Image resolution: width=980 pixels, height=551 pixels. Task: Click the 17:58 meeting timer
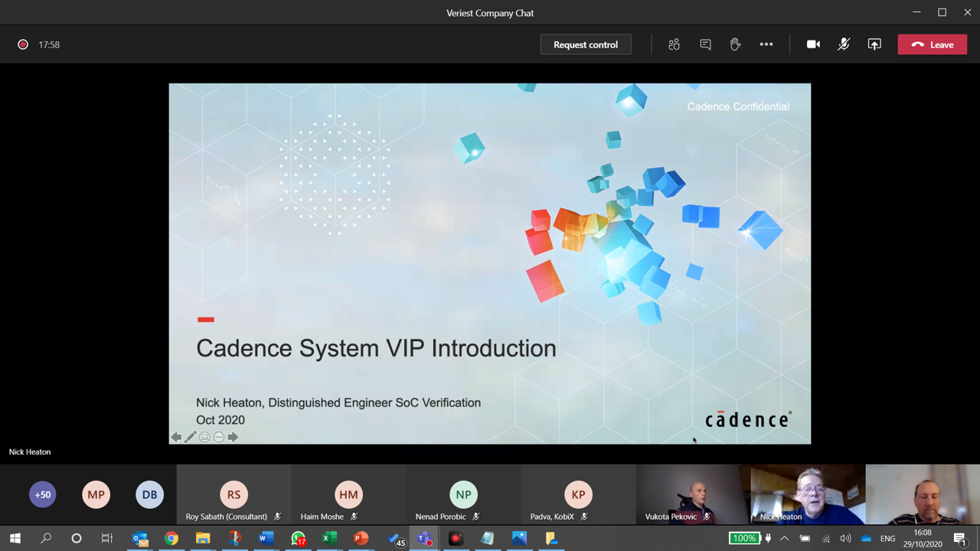tap(49, 44)
